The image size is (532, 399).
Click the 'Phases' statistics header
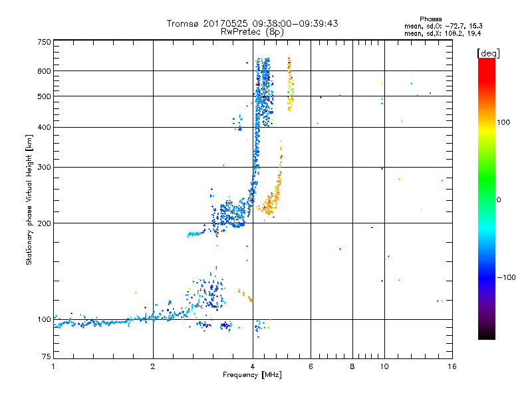coord(430,19)
